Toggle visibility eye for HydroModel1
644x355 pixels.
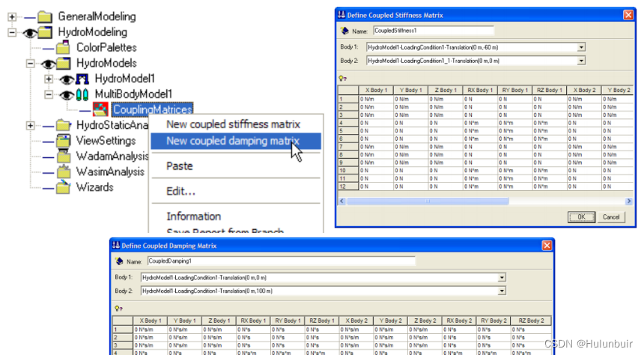click(67, 79)
